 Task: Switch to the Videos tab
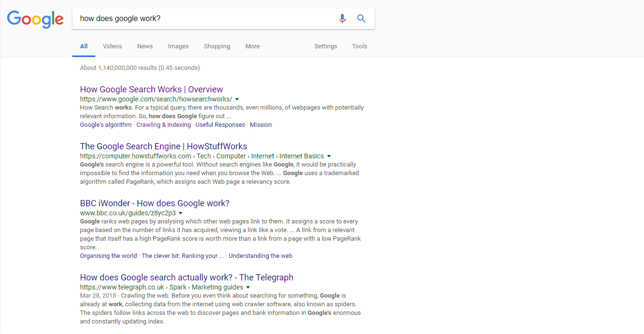click(x=113, y=46)
